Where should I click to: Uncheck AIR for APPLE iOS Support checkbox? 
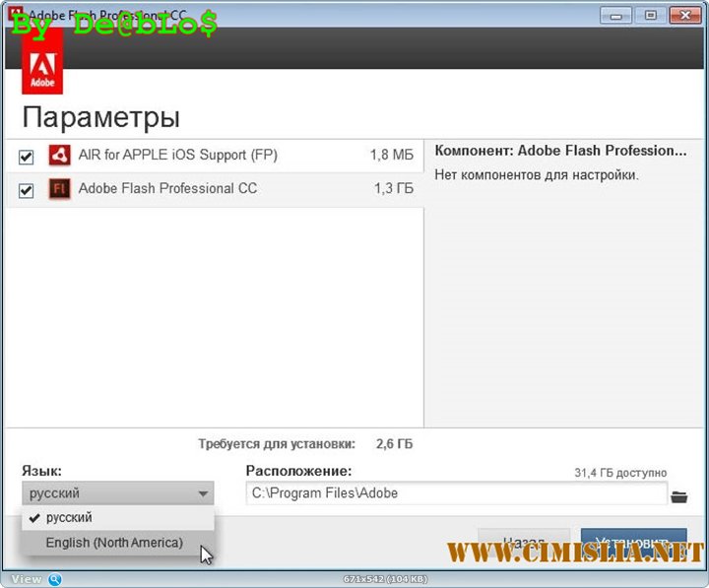(x=27, y=157)
